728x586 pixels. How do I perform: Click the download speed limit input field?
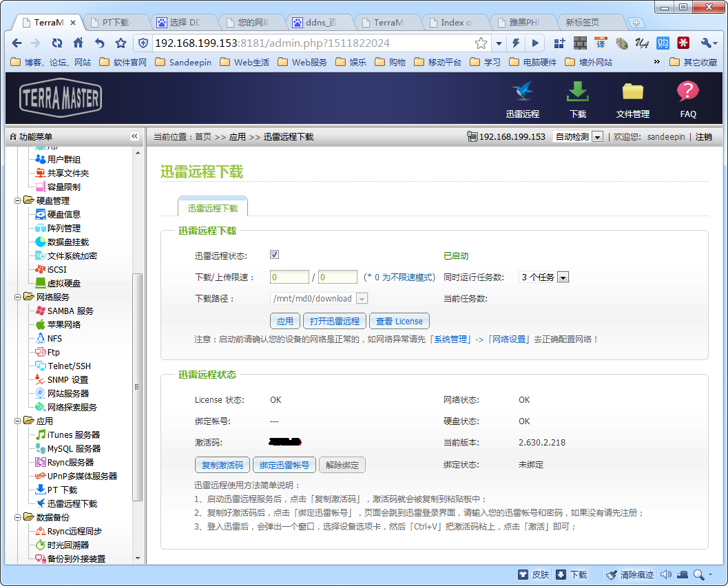tap(289, 278)
